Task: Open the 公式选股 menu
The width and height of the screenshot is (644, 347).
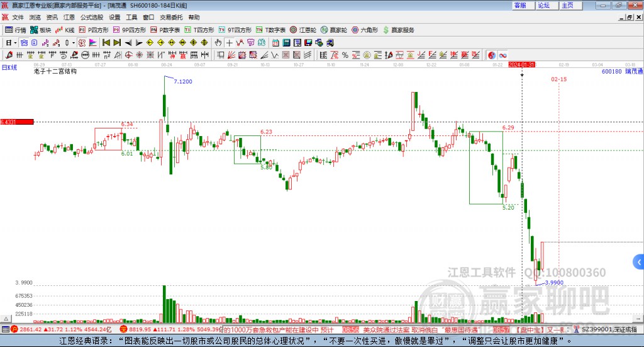Action: (92, 17)
